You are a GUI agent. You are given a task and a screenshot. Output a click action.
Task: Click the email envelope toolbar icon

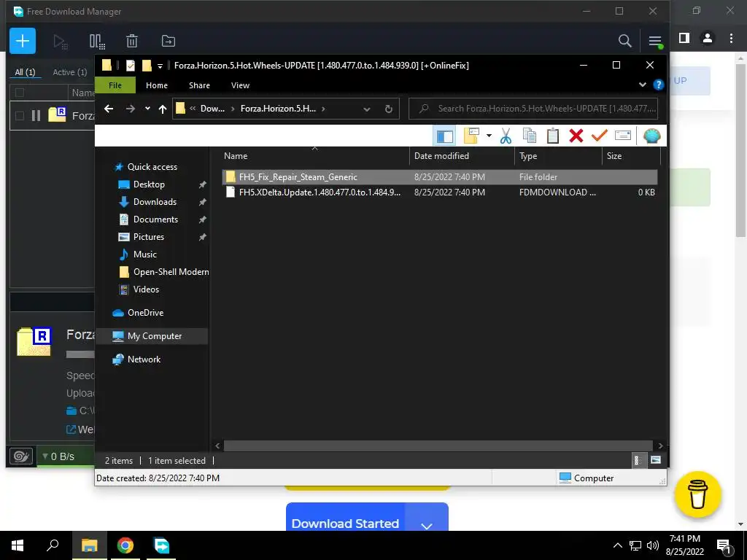(623, 136)
